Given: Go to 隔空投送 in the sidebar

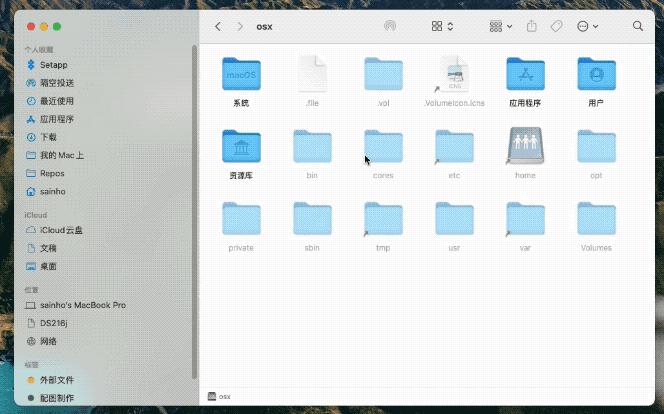Looking at the screenshot, I should coord(57,83).
